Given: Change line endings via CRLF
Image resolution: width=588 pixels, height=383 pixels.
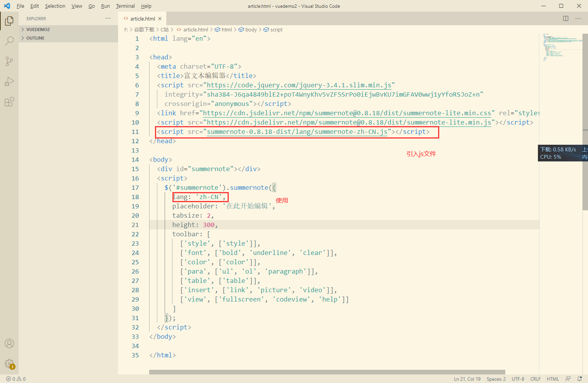Looking at the screenshot, I should pos(535,379).
